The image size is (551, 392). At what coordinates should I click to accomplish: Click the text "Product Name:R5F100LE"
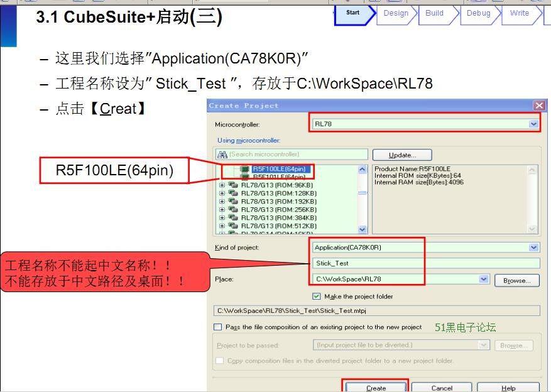(412, 168)
